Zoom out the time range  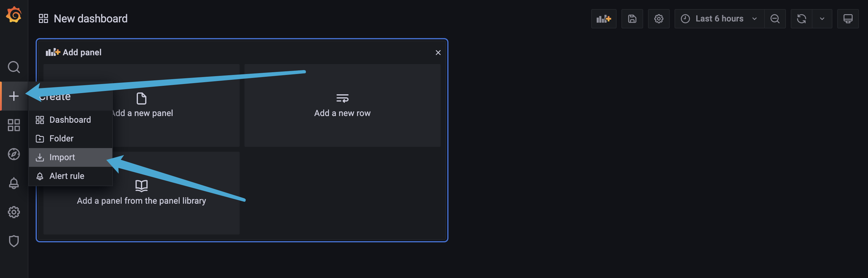[x=775, y=18]
